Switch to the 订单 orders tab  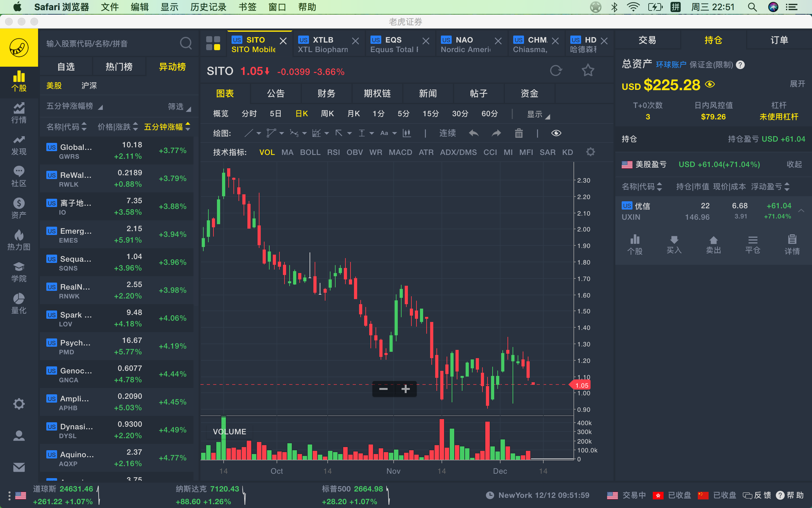[x=779, y=40]
